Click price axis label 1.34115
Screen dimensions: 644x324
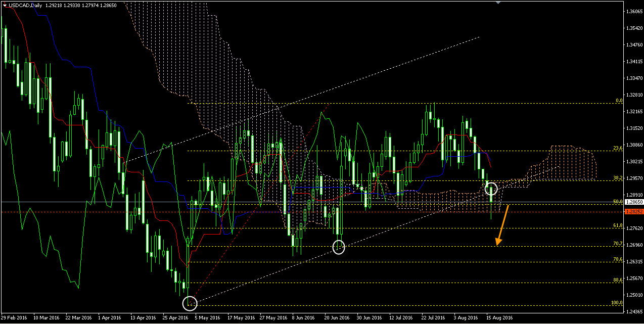click(x=634, y=61)
